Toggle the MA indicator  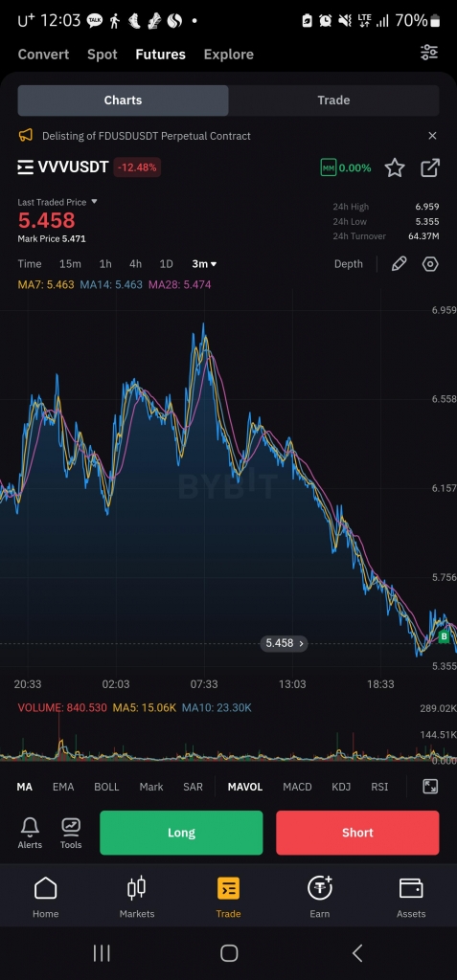(24, 787)
